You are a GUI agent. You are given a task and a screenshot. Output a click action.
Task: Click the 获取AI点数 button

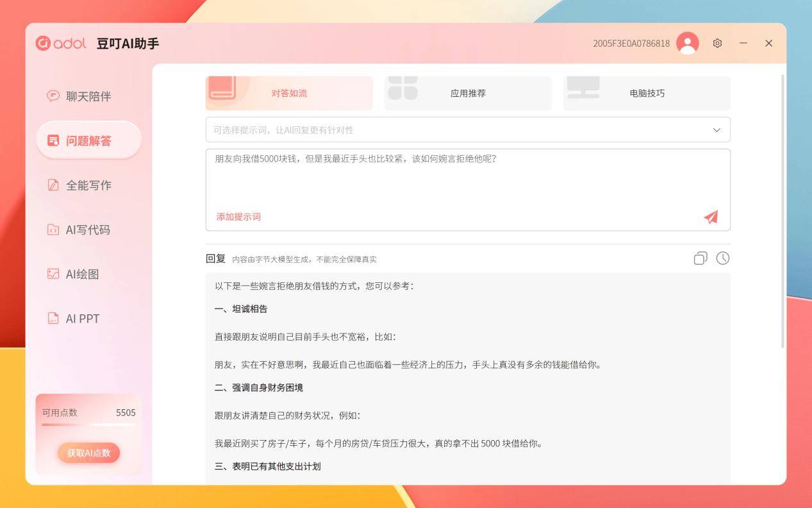88,453
